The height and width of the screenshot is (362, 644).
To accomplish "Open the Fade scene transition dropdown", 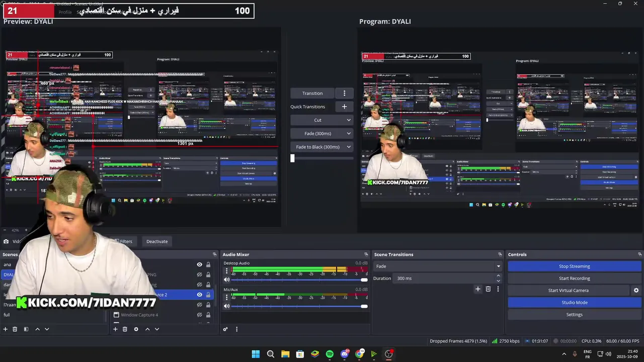I will (438, 266).
